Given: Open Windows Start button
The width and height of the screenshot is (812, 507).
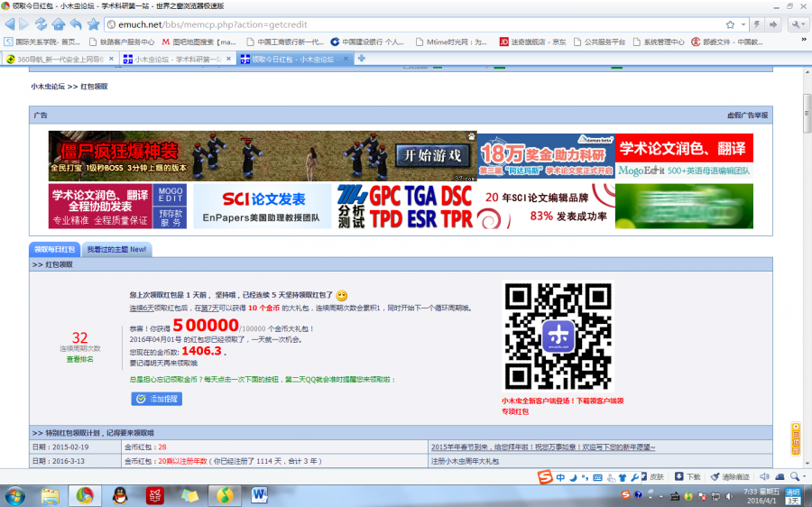Looking at the screenshot, I should [x=14, y=496].
